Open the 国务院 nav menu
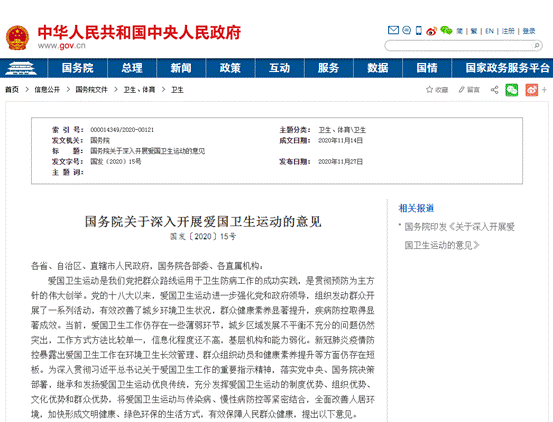This screenshot has height=422, width=553. (x=78, y=68)
